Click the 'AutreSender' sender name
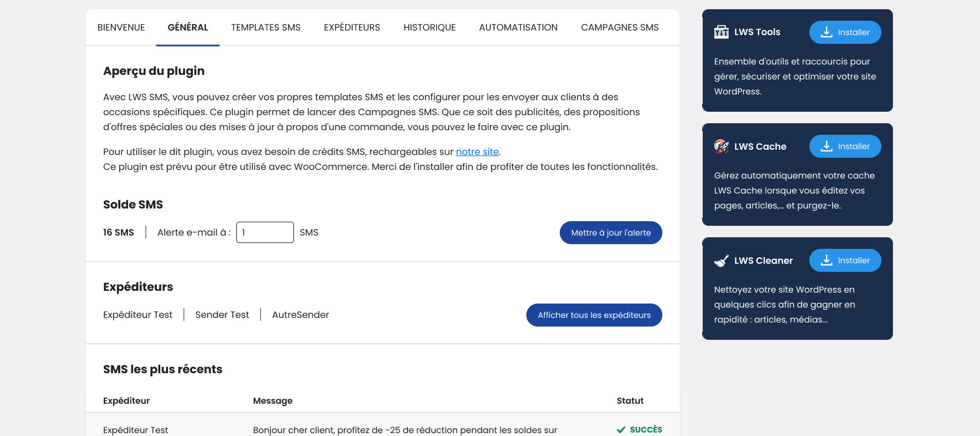The width and height of the screenshot is (980, 436). [x=300, y=315]
